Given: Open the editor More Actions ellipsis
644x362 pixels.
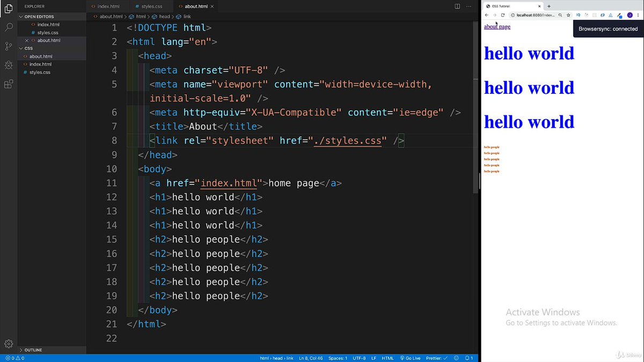Looking at the screenshot, I should (468, 6).
